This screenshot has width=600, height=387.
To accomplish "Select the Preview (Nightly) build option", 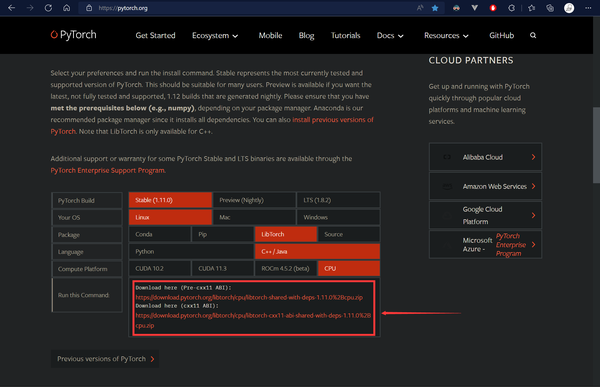I will (254, 200).
